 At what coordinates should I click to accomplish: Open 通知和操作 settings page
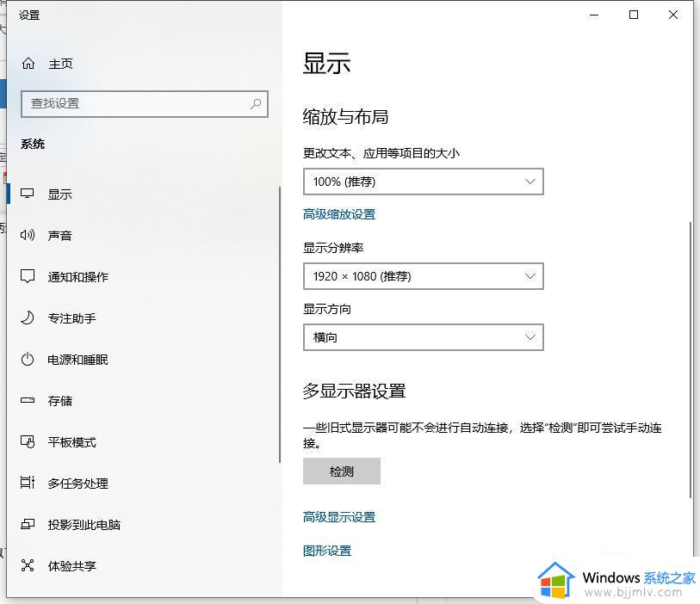click(x=78, y=277)
